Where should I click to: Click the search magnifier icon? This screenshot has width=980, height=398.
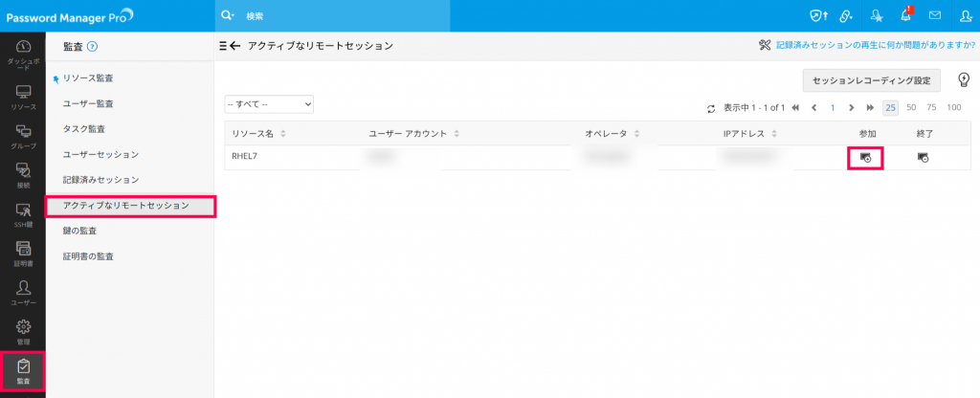tap(228, 15)
